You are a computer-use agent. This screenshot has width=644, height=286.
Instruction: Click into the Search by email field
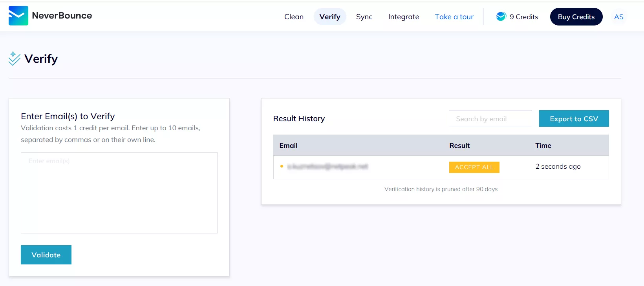[x=490, y=118]
